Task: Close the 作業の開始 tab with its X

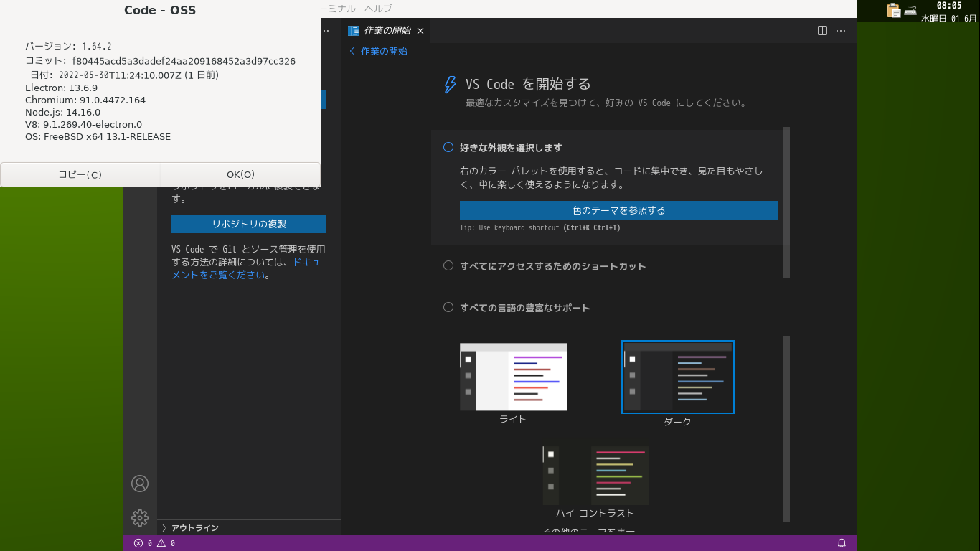Action: (x=420, y=31)
